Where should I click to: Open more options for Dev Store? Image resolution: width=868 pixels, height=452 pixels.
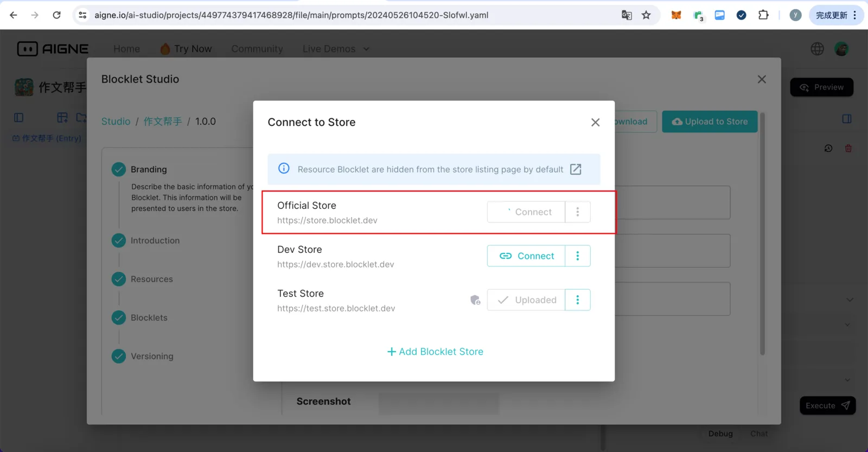[x=578, y=256]
